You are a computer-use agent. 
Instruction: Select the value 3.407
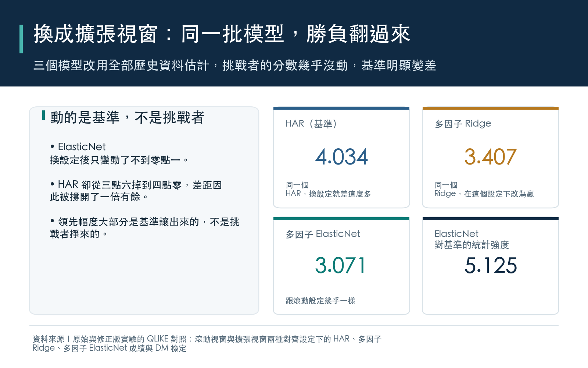(490, 157)
